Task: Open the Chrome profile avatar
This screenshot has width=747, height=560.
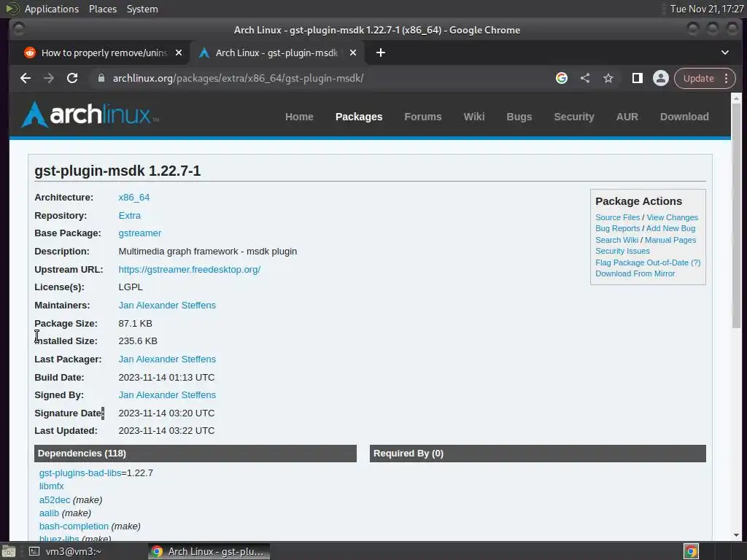Action: coord(661,78)
